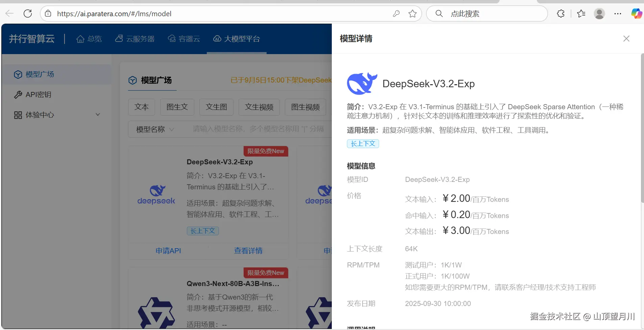Screen dimensions: 644x330
Task: Click the browser back arrow
Action: [x=9, y=14]
